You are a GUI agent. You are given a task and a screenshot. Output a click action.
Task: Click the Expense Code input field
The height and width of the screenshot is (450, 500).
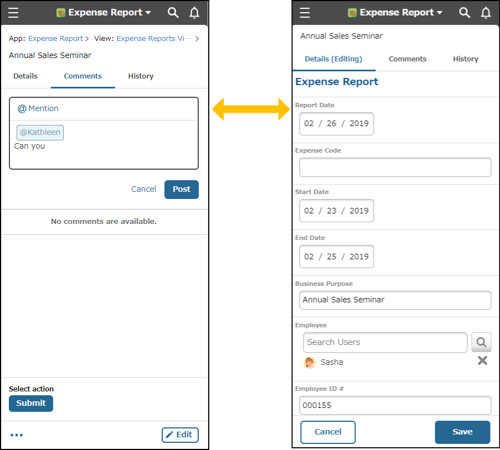coord(395,167)
